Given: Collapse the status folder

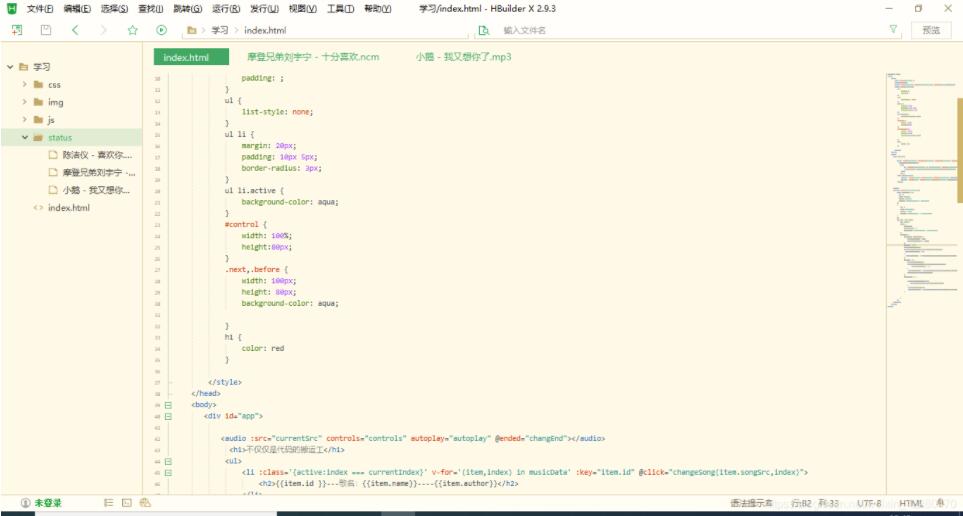Looking at the screenshot, I should click(25, 138).
